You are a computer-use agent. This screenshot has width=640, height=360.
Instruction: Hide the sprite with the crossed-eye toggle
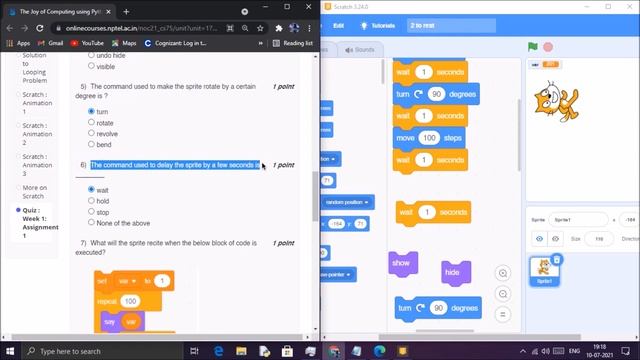(x=556, y=239)
